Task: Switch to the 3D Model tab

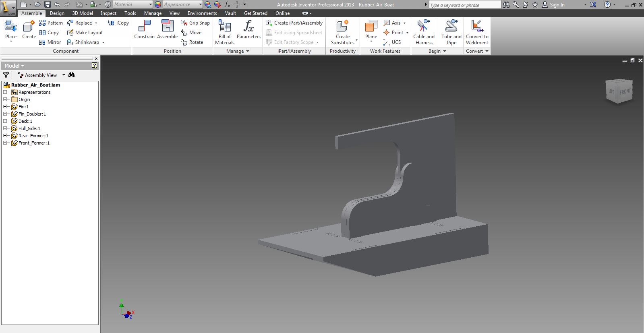Action: pos(83,13)
